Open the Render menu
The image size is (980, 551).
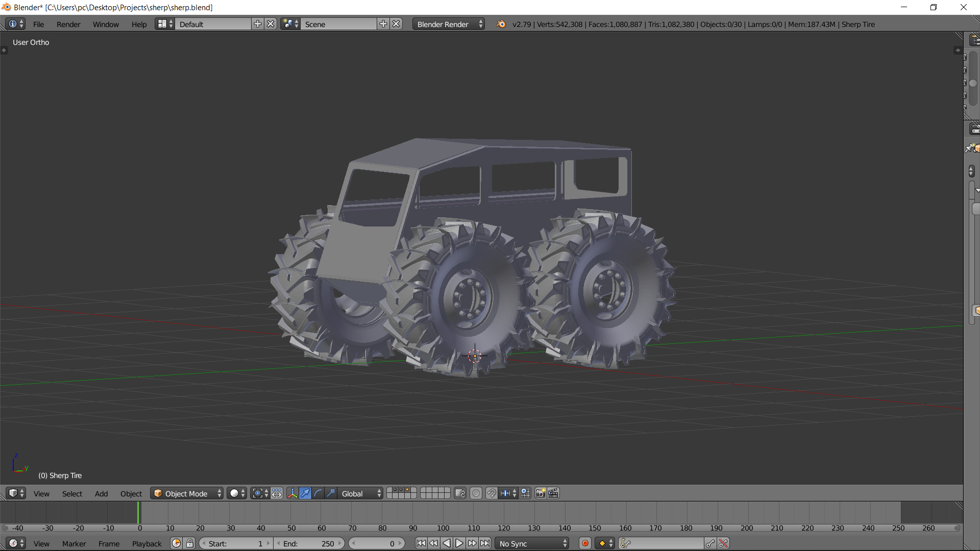click(68, 24)
